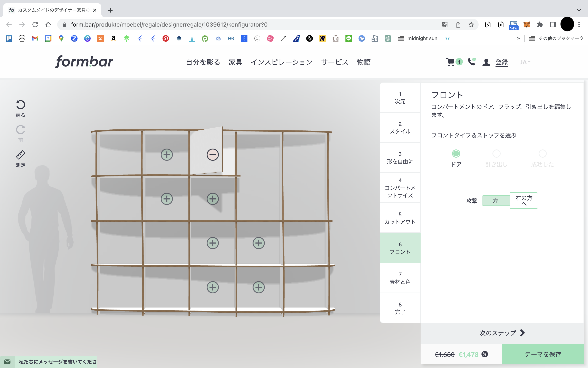Add front to third-row fourth compartment plus

[258, 243]
